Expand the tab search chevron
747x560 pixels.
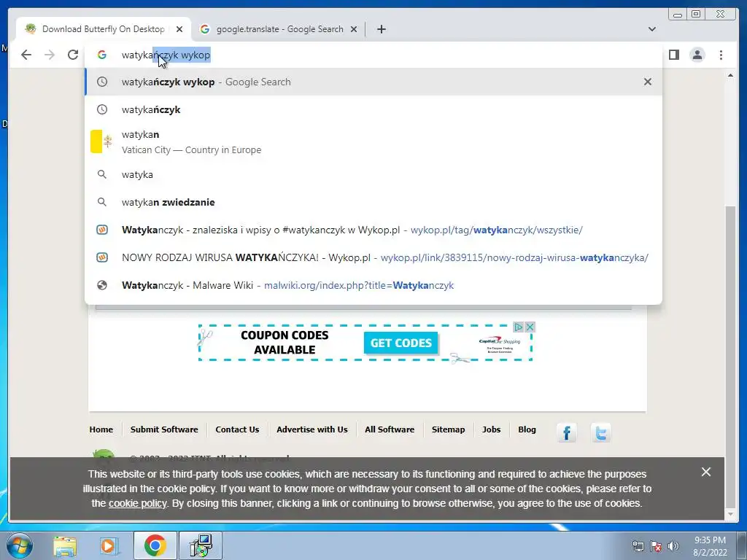[x=651, y=29]
